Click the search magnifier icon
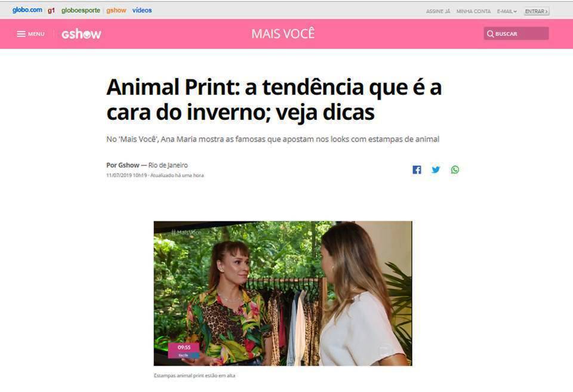The width and height of the screenshot is (573, 392). tap(491, 34)
